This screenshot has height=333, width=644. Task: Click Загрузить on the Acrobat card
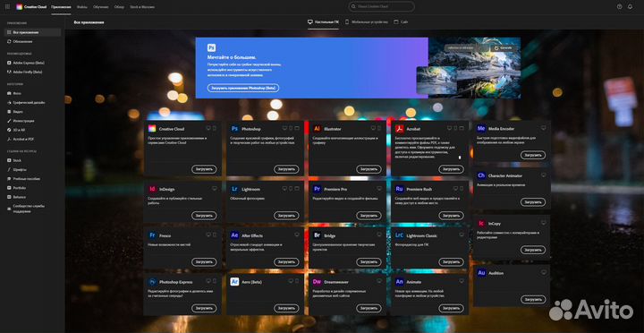(451, 169)
